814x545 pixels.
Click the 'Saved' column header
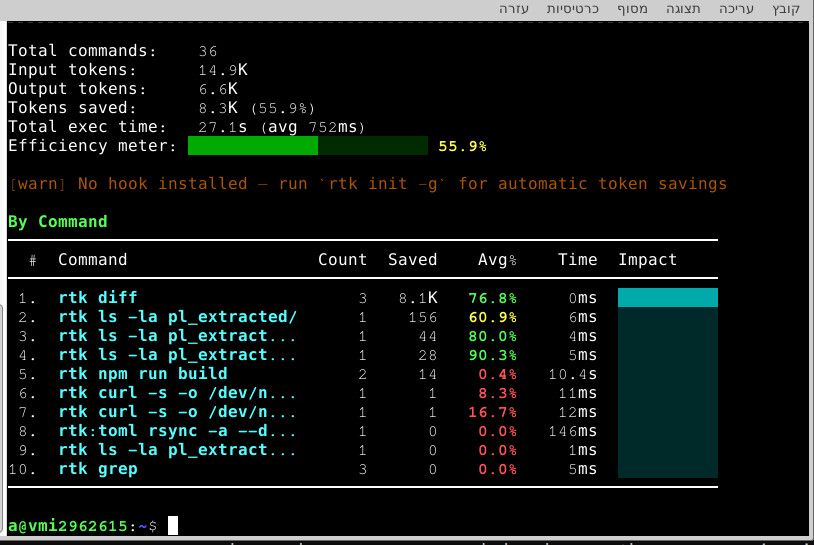coord(413,260)
